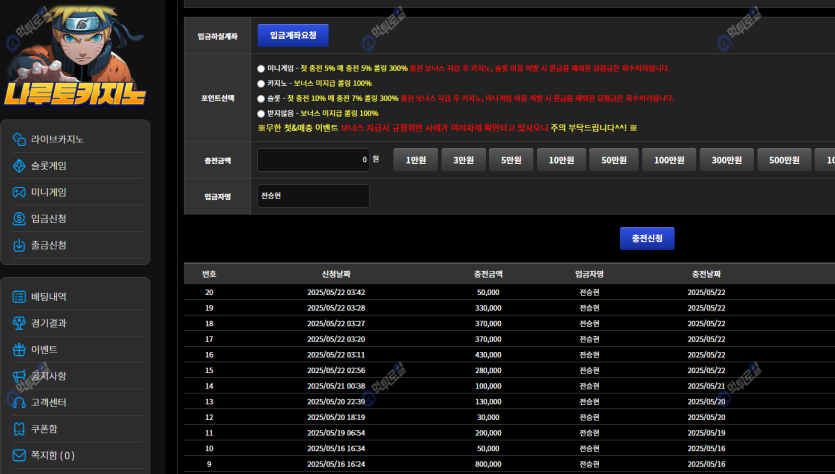Click the 베팅내역 list icon
The width and height of the screenshot is (835, 474).
point(19,297)
